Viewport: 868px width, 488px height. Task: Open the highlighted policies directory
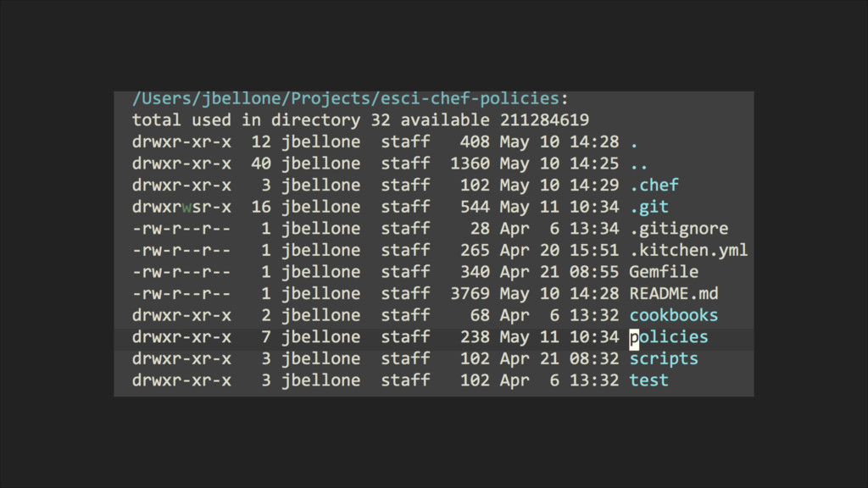click(x=669, y=337)
